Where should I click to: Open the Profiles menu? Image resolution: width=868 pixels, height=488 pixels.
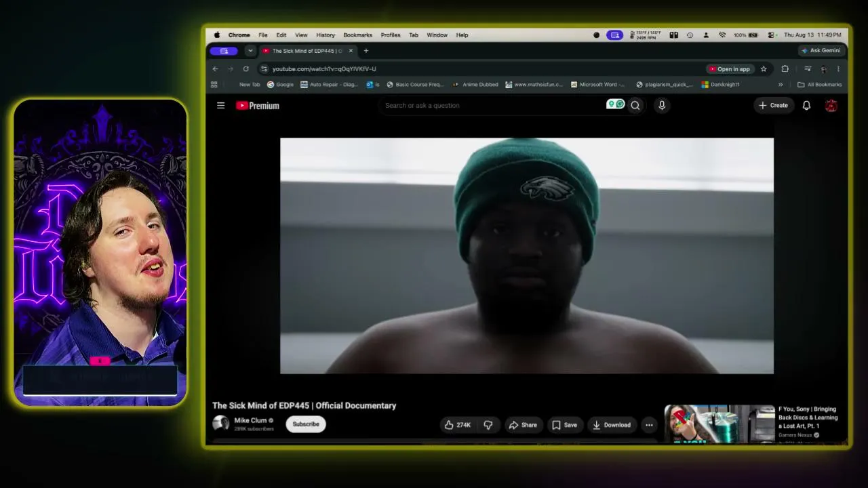391,35
